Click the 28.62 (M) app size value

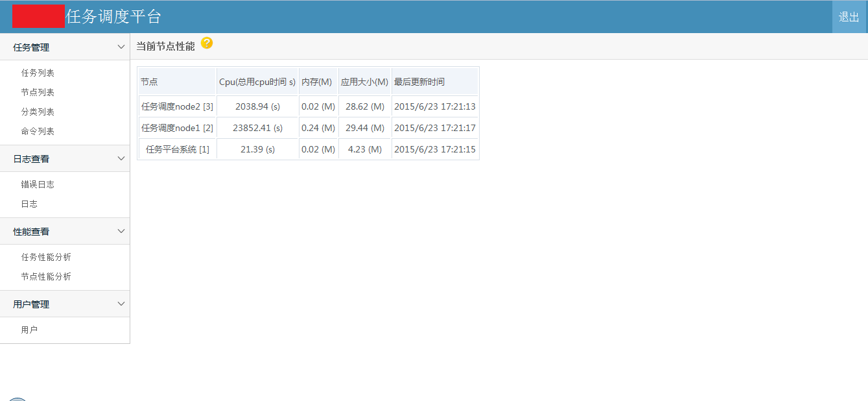click(x=365, y=106)
